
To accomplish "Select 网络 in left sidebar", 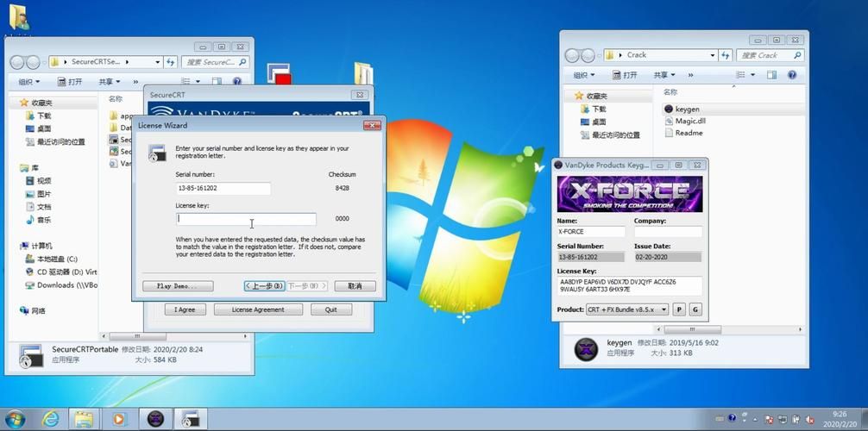I will (x=33, y=311).
